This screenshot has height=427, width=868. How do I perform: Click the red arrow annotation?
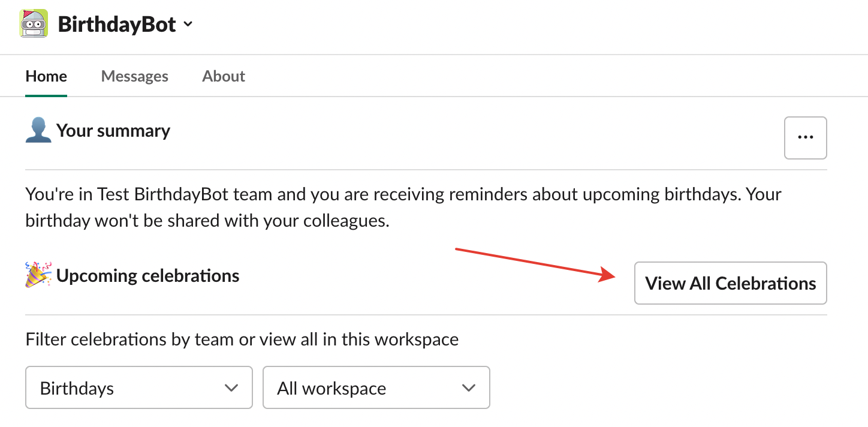[535, 263]
